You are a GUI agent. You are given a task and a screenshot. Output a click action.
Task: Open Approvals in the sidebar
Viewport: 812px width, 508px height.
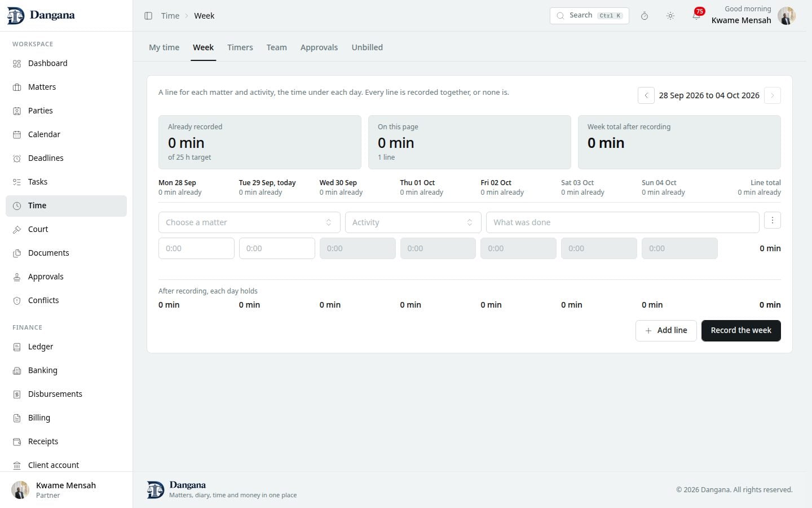(x=66, y=277)
